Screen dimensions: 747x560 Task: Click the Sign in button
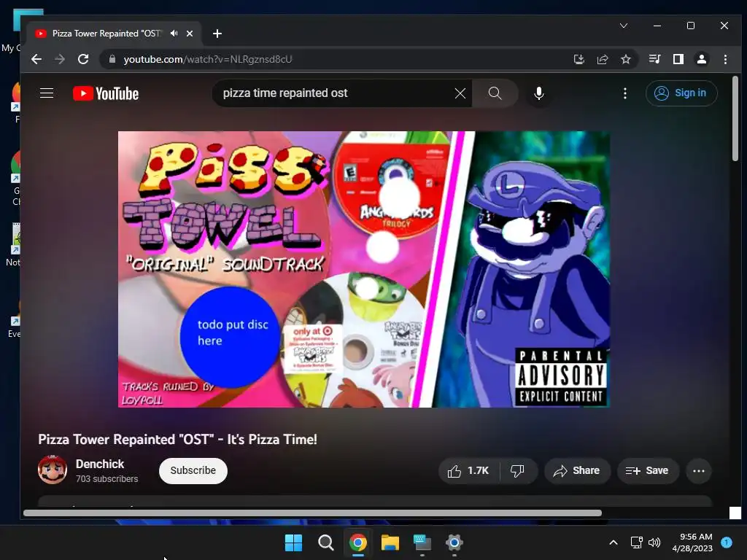(x=681, y=93)
